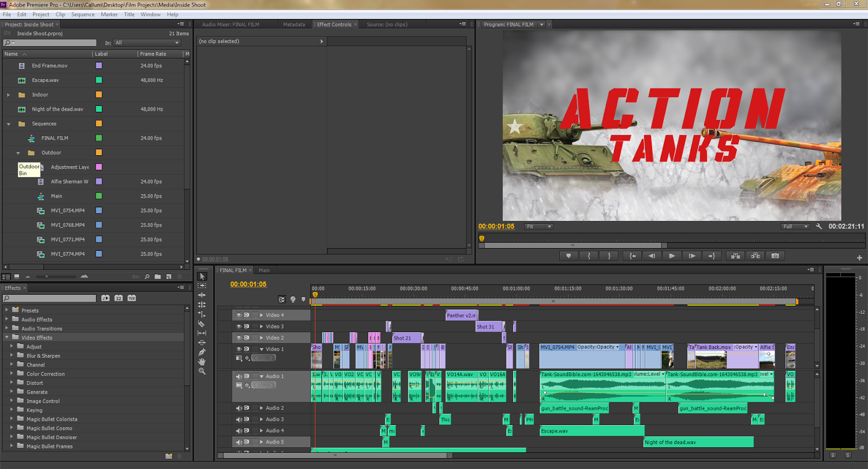
Task: Pick the Razor tool
Action: [202, 324]
